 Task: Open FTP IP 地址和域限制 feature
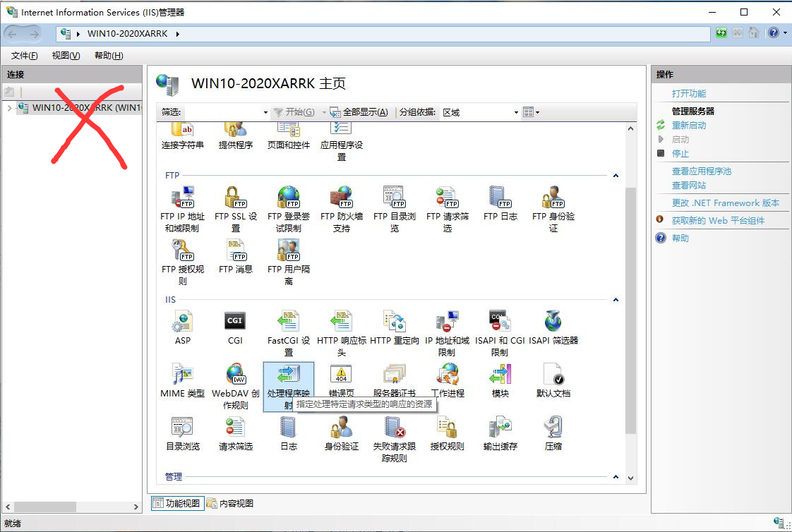(x=182, y=210)
